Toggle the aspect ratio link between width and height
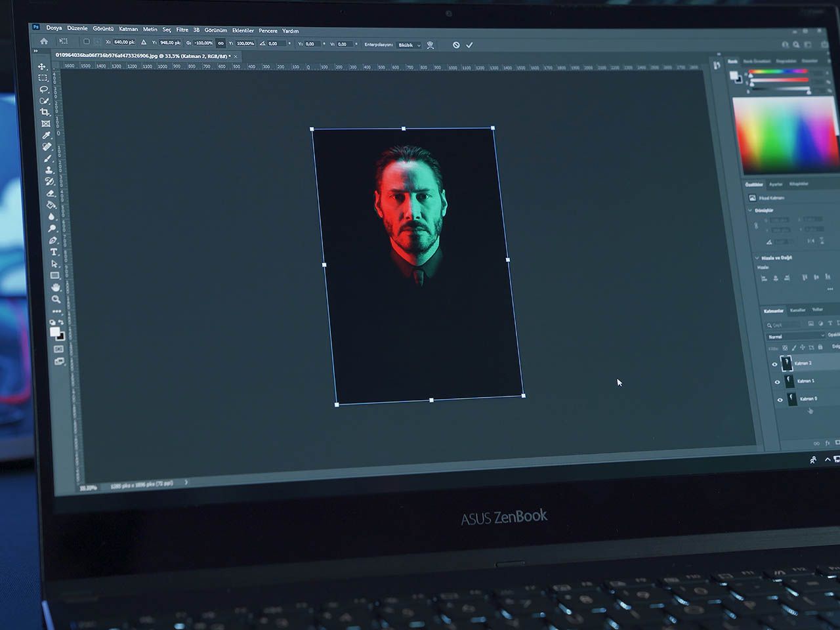The width and height of the screenshot is (840, 630). [x=220, y=43]
